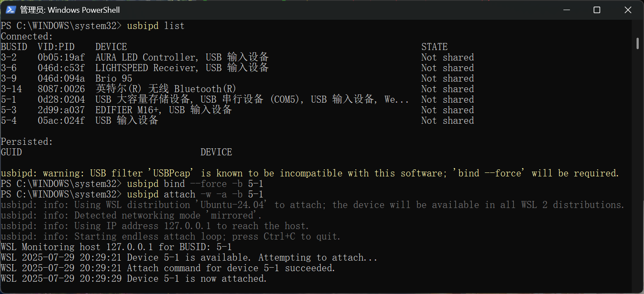Click the 'usbipd attach -w -a -b 5-1' command
The height and width of the screenshot is (294, 644).
[x=195, y=194]
